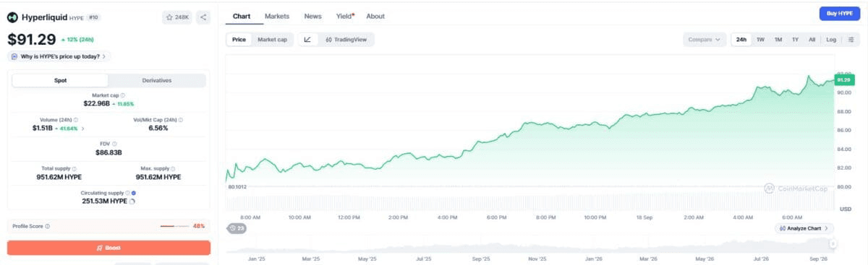Click the circulating supply progress ring icon
Image resolution: width=868 pixels, height=265 pixels.
coord(132,201)
